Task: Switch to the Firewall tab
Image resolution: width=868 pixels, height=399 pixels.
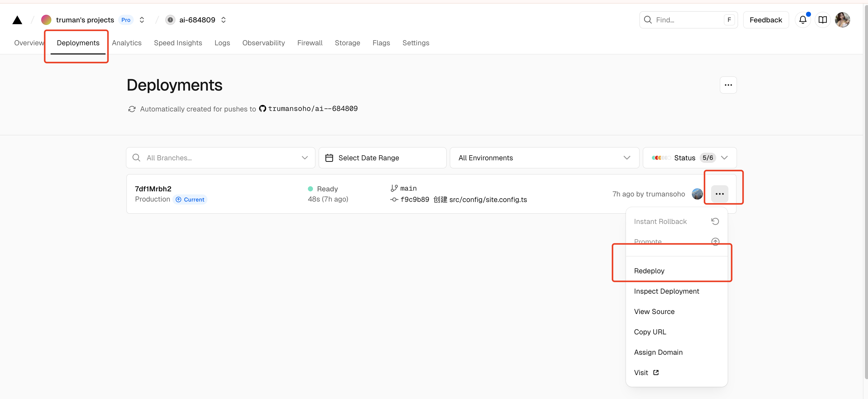Action: 310,43
